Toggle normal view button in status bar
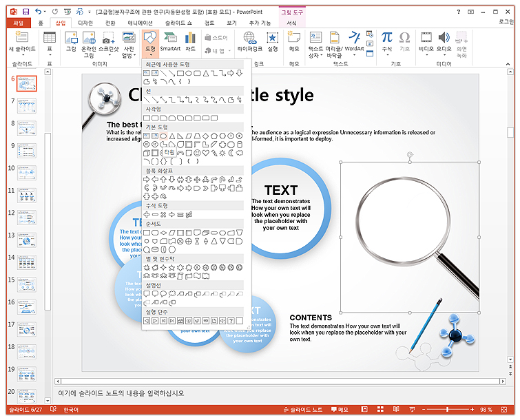 (x=364, y=410)
